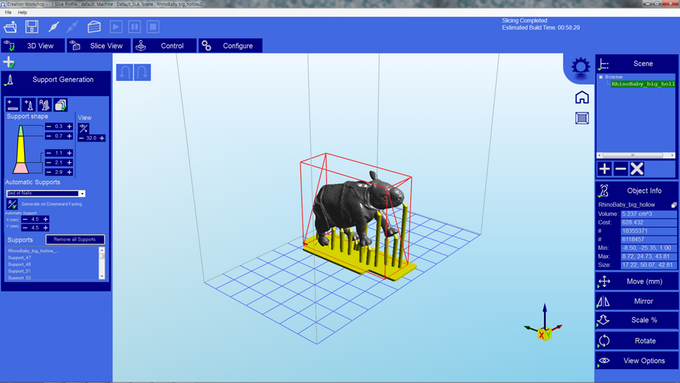Increase the 0.7 support shape value
Screen dimensions: 680x383
tap(69, 136)
